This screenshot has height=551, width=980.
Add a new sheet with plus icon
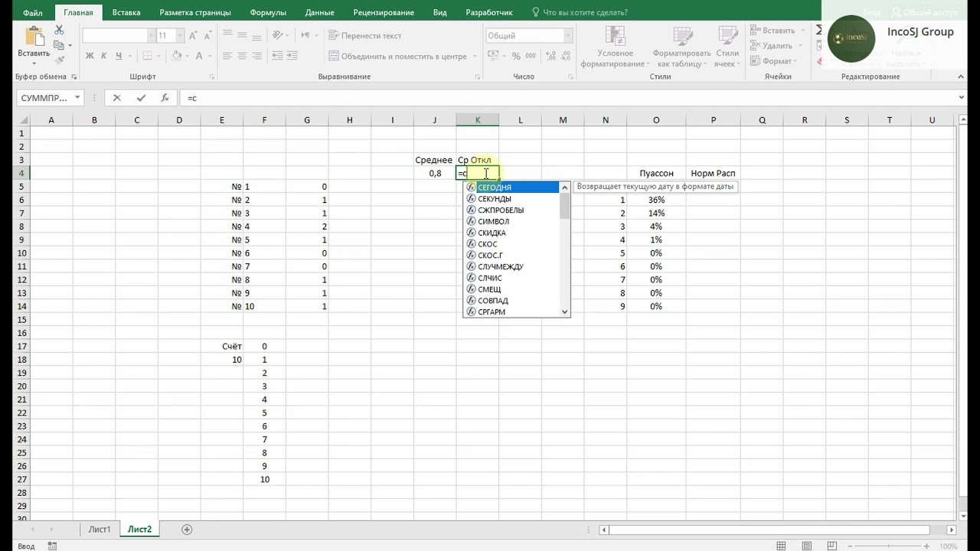187,530
